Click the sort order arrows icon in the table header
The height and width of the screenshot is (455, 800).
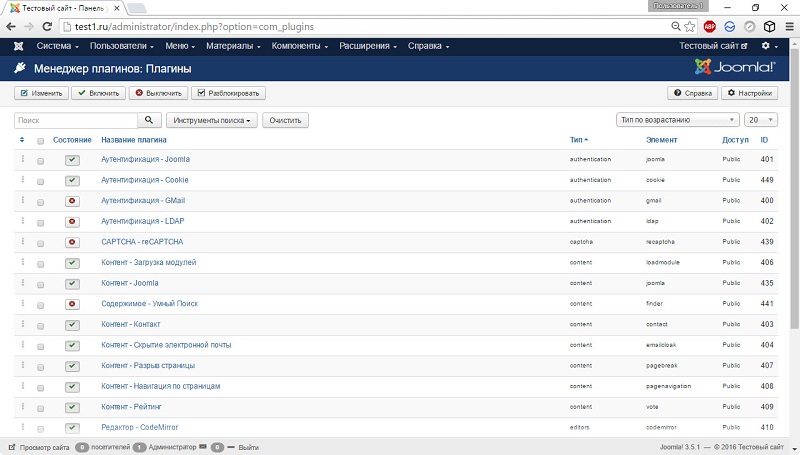(x=22, y=140)
